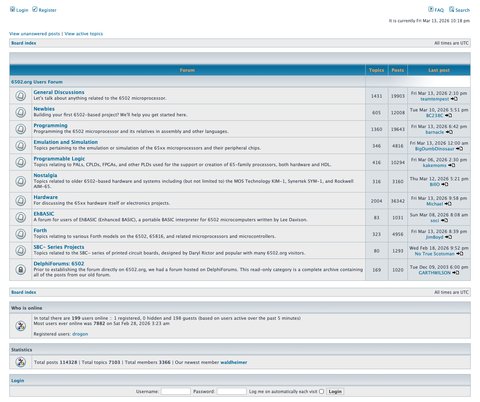480x402 pixels.
Task: Open kakemoms' user profile
Action: click(x=435, y=165)
